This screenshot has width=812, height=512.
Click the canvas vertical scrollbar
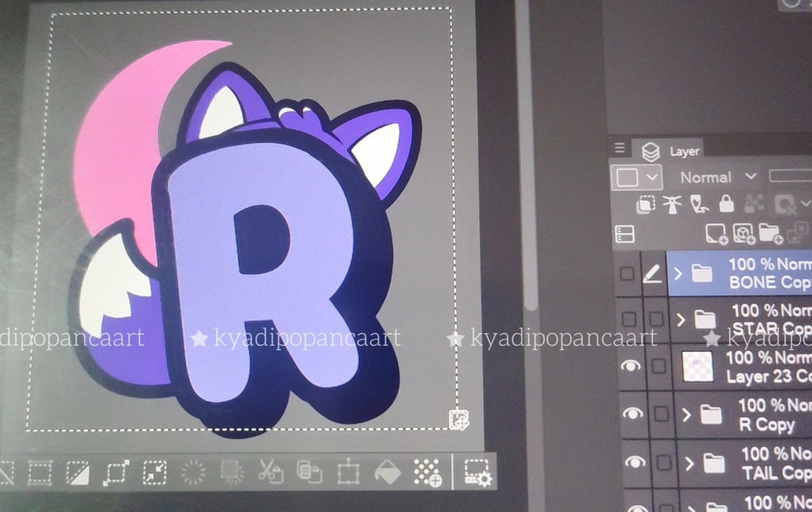tap(530, 156)
